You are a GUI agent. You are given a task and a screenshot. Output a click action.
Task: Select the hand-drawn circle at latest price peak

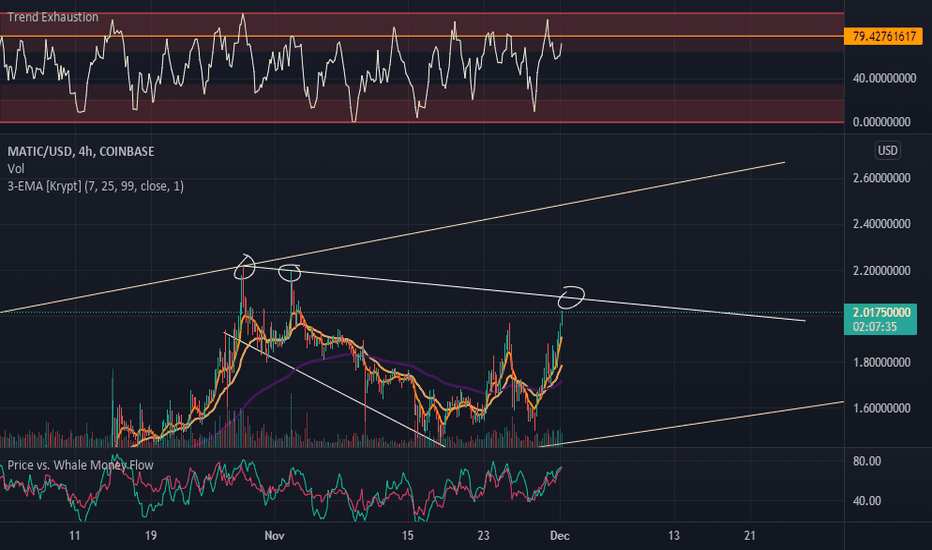point(571,297)
